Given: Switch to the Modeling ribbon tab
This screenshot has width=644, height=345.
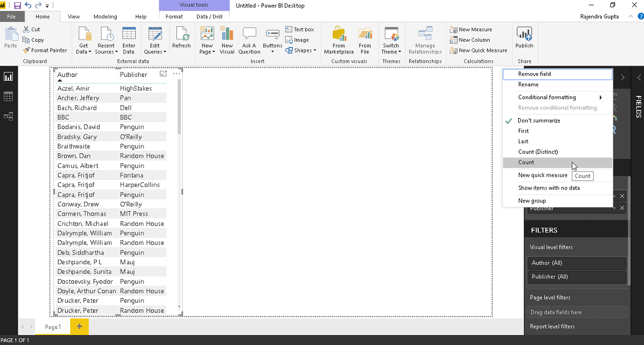Looking at the screenshot, I should [105, 17].
